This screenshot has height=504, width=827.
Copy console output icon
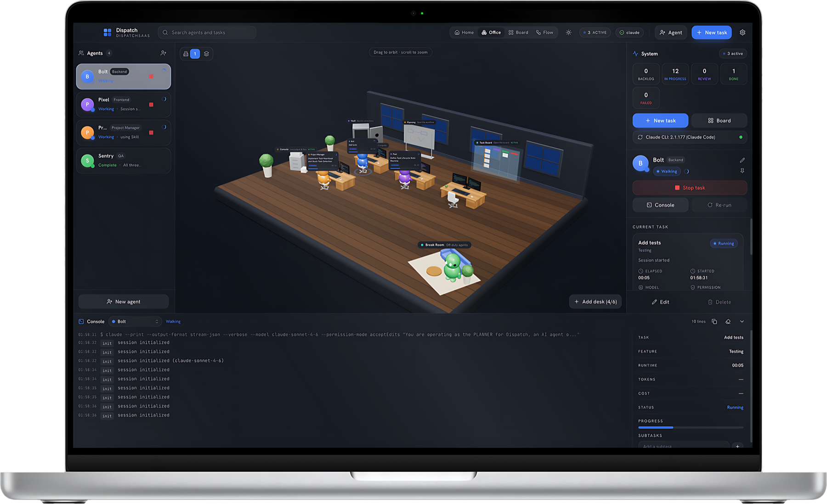(x=714, y=321)
